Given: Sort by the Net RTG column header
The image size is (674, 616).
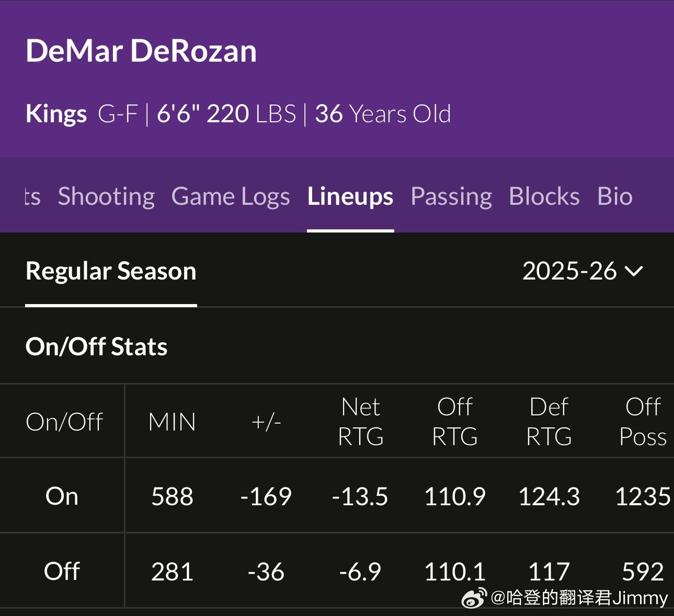Looking at the screenshot, I should pos(361,422).
